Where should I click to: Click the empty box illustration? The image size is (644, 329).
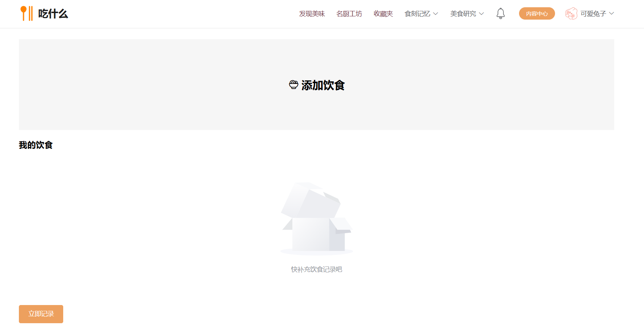316,219
